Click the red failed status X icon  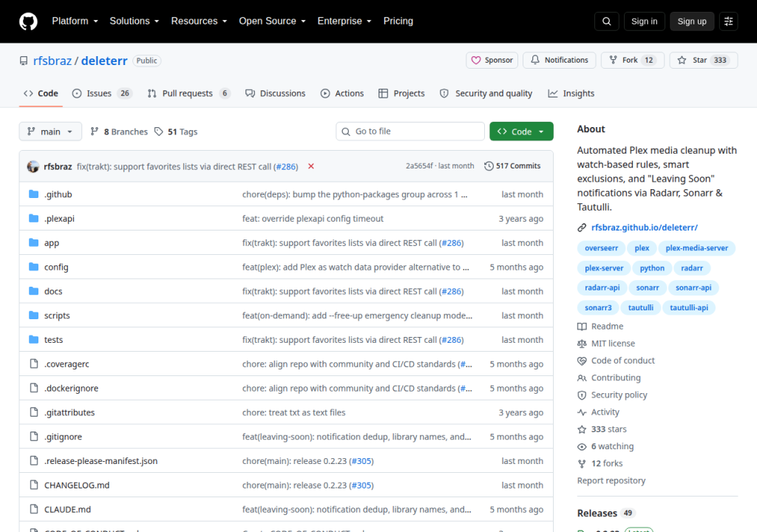(311, 166)
